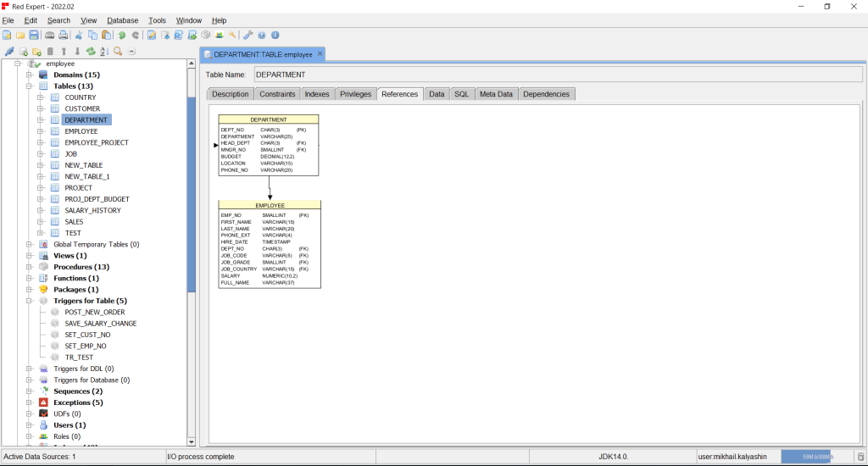This screenshot has height=466, width=868.
Task: Collapse the Triggers for Table (5) node
Action: (x=29, y=301)
